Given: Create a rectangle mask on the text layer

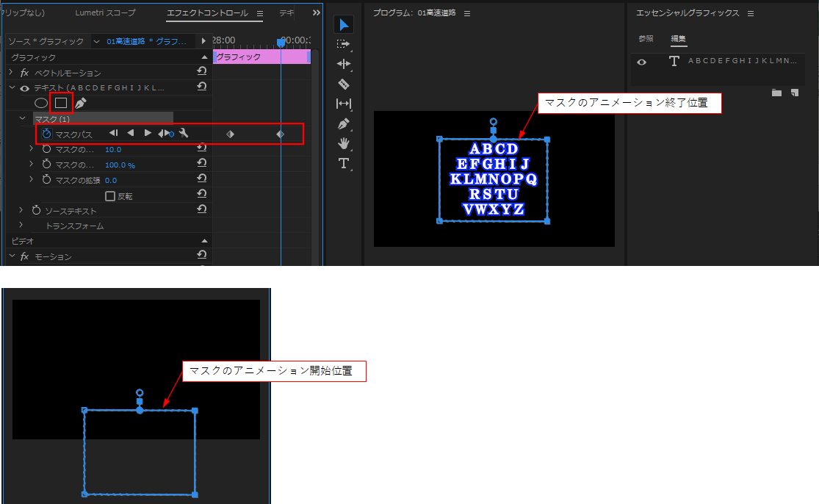Looking at the screenshot, I should [60, 104].
